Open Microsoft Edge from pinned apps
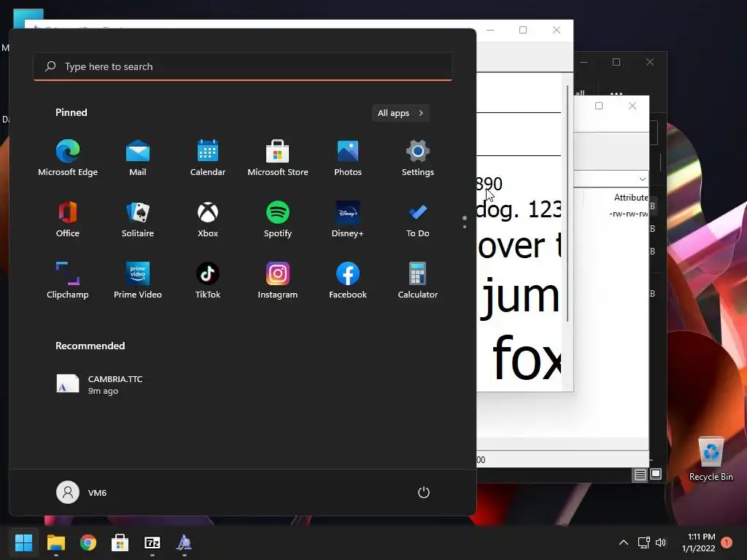 pyautogui.click(x=68, y=157)
